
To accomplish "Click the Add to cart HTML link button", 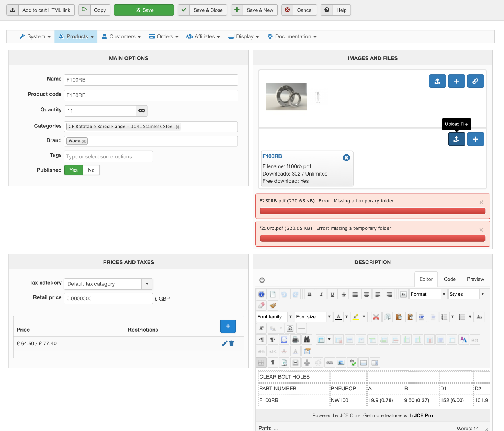I will point(41,10).
